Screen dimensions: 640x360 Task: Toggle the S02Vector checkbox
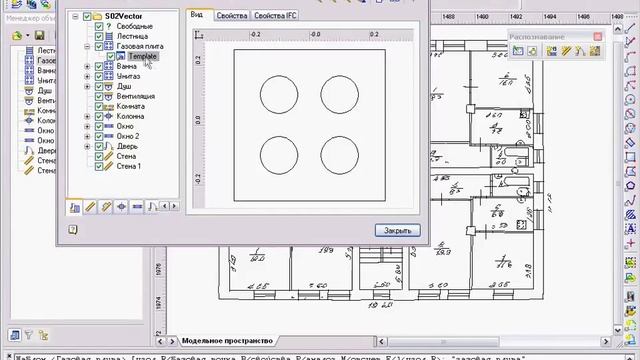tap(87, 16)
